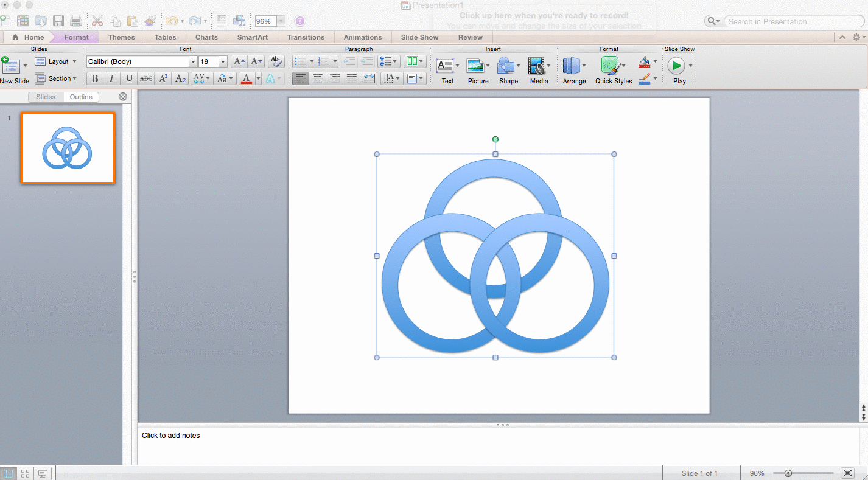Click the Arrange icon
The width and height of the screenshot is (868, 480).
571,65
